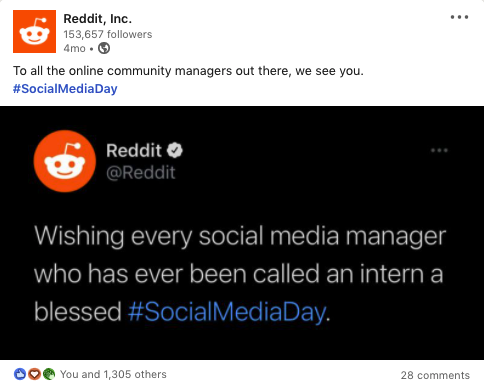
Task: Click the #SocialMediaDay hashtag inside tweet image
Action: [227, 312]
